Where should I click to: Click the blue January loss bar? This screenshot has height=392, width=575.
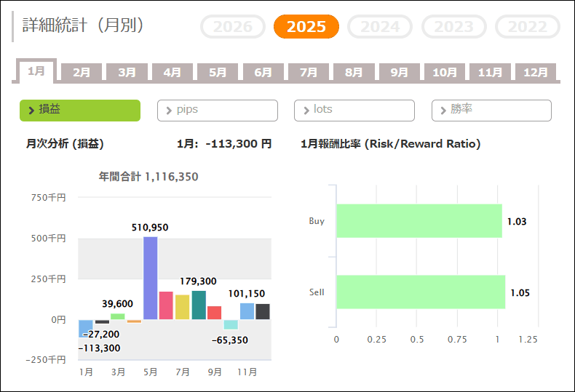coord(86,328)
